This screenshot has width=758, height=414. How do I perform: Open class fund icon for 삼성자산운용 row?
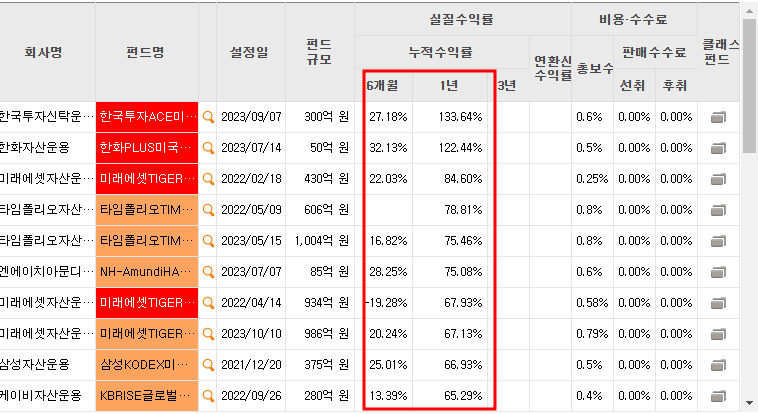pos(718,365)
